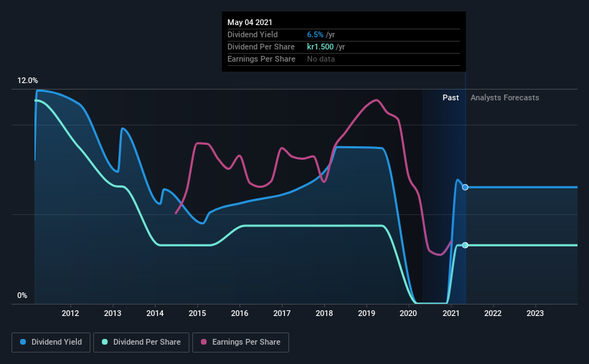Click the 12.0% y-axis label
The width and height of the screenshot is (589, 364).
27,80
